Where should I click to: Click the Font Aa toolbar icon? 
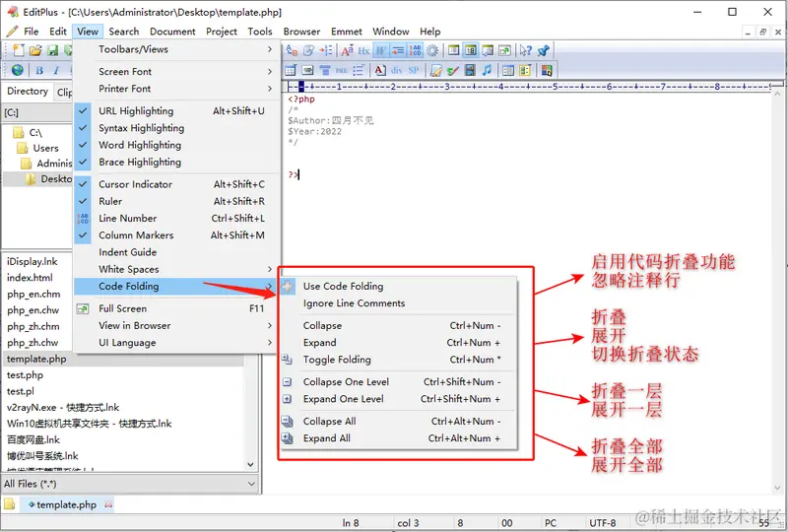(x=347, y=50)
